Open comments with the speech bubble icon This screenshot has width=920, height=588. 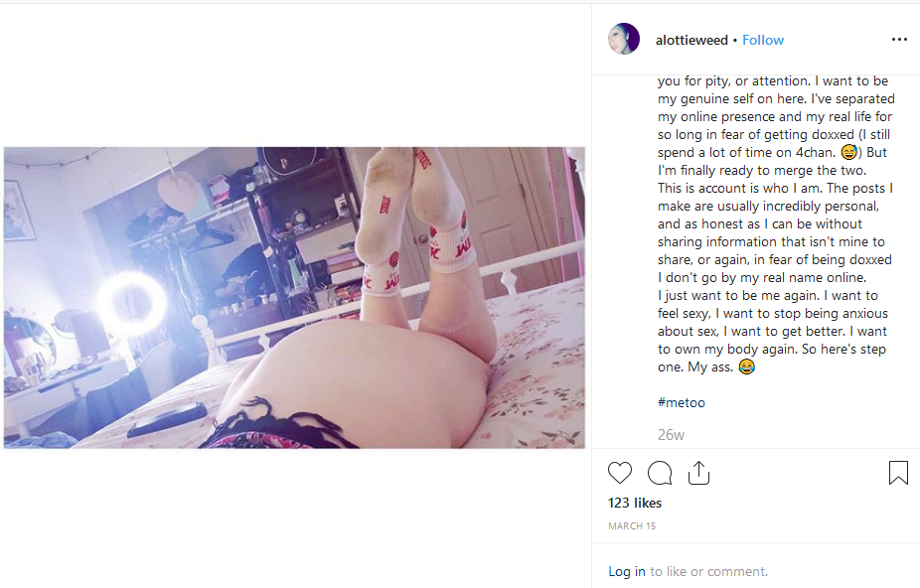click(660, 473)
